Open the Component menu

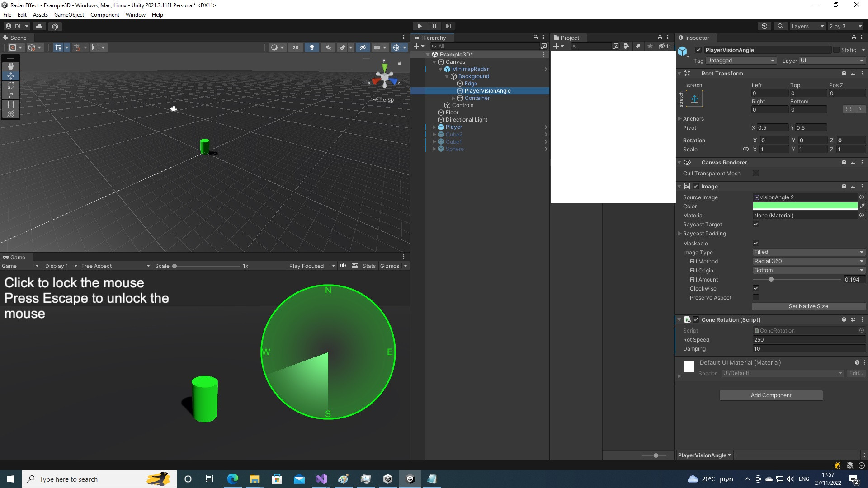(104, 15)
